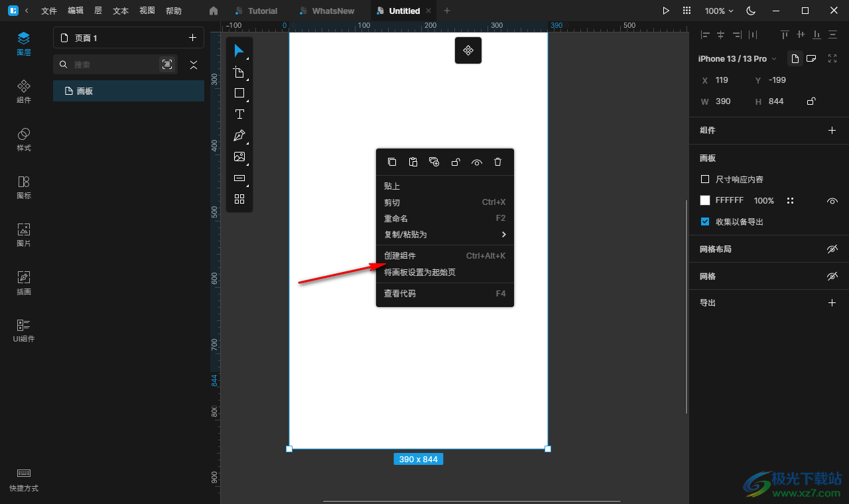Expand the 复制/粘贴为 submenu

pyautogui.click(x=444, y=234)
